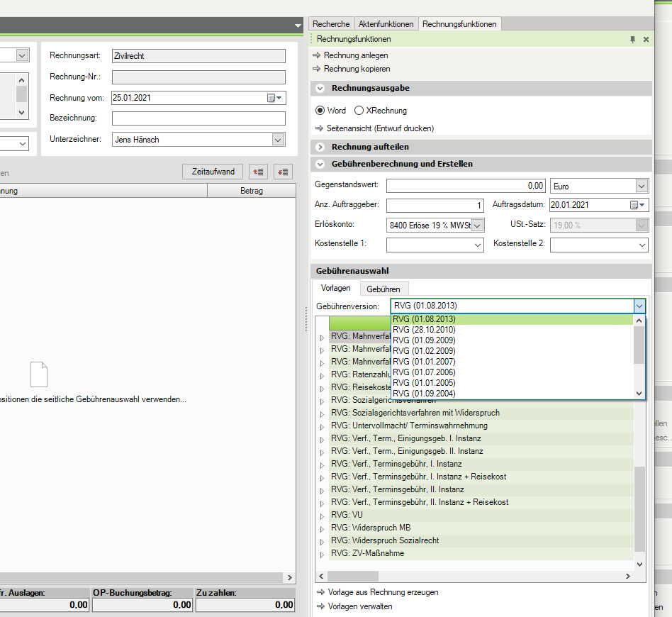Screen dimensions: 672x617
Task: Click the Rechnung kopieren arrow icon
Action: [317, 69]
